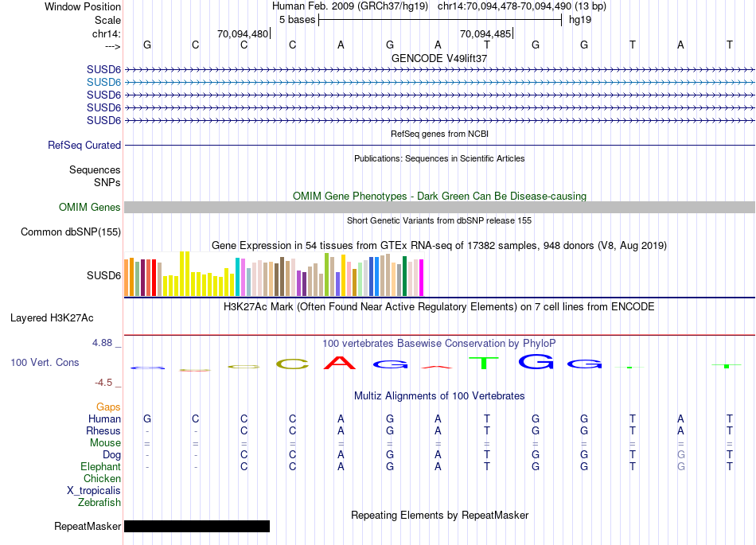Click the OMIM Gene Phenotypes track title
This screenshot has width=756, height=545.
pos(439,197)
